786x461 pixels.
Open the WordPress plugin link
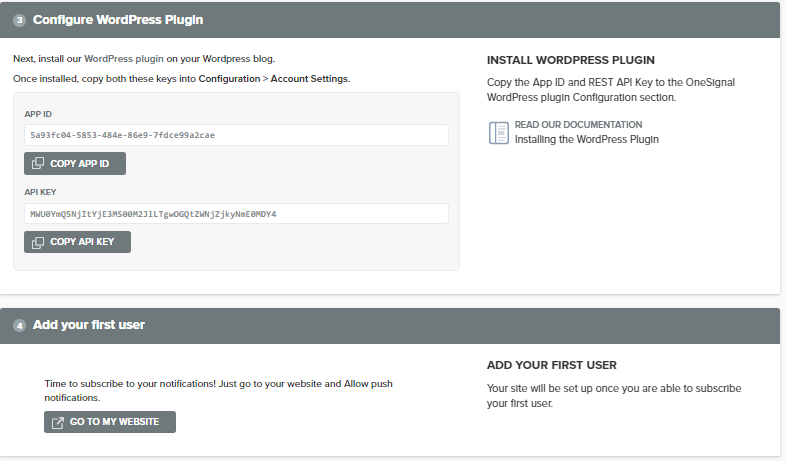coord(124,59)
